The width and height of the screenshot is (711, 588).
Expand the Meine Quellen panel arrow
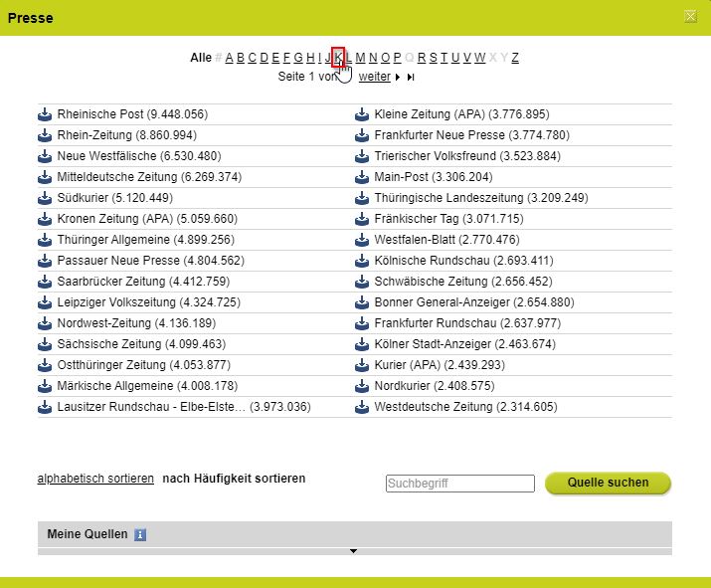(353, 551)
